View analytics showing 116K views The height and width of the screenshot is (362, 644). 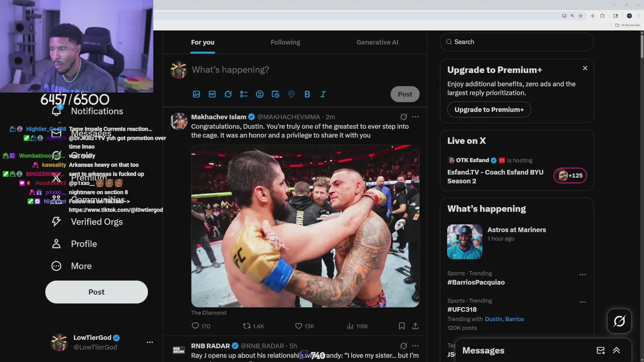click(357, 326)
